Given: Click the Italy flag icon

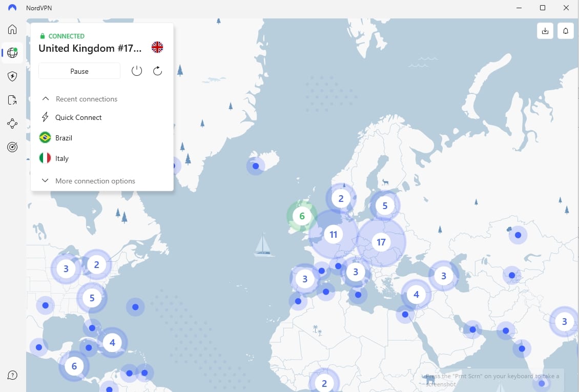Looking at the screenshot, I should pos(45,158).
